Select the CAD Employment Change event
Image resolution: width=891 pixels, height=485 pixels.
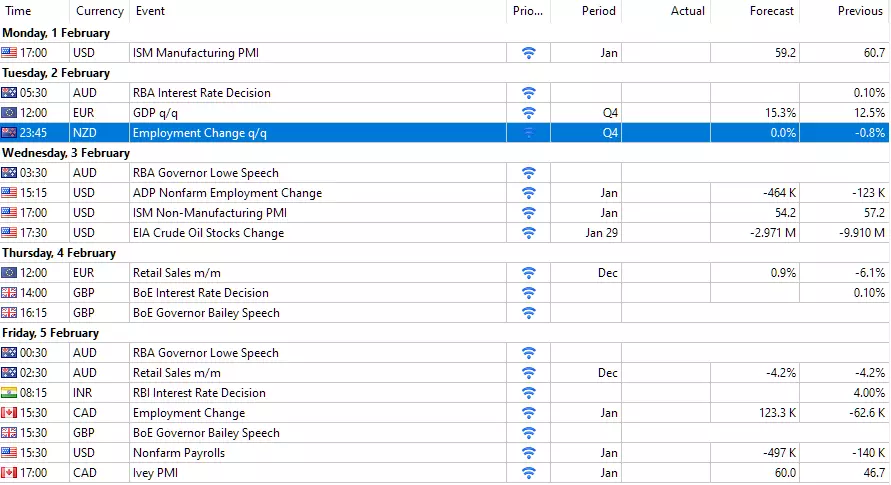click(444, 413)
